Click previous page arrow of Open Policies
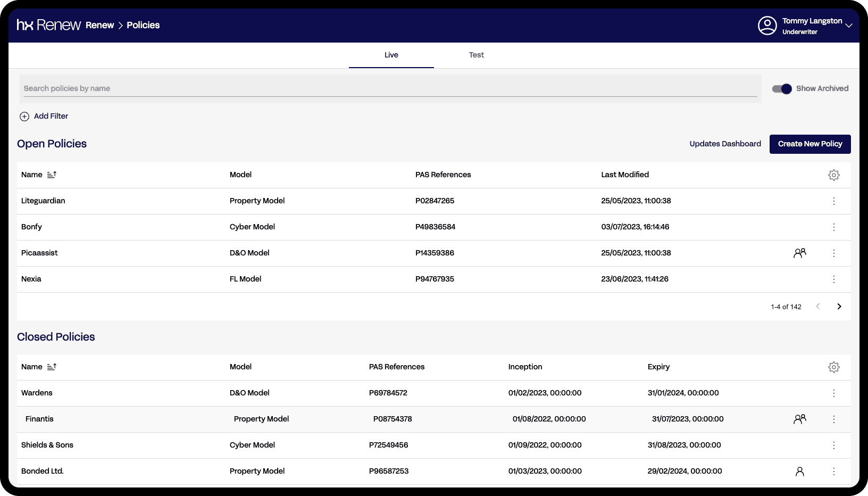Screen dimensions: 868x496 click(818, 307)
